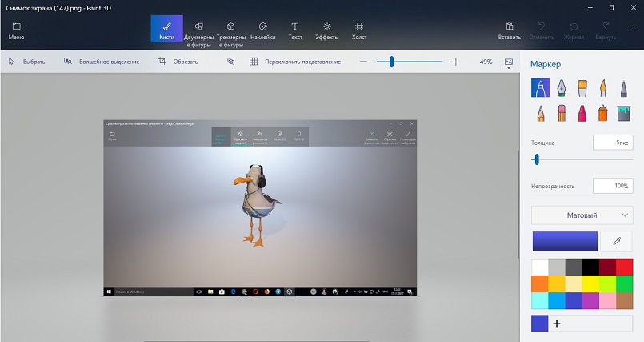644x342 pixels.
Task: Select the Кисти (Brushes) tab
Action: pyautogui.click(x=166, y=29)
